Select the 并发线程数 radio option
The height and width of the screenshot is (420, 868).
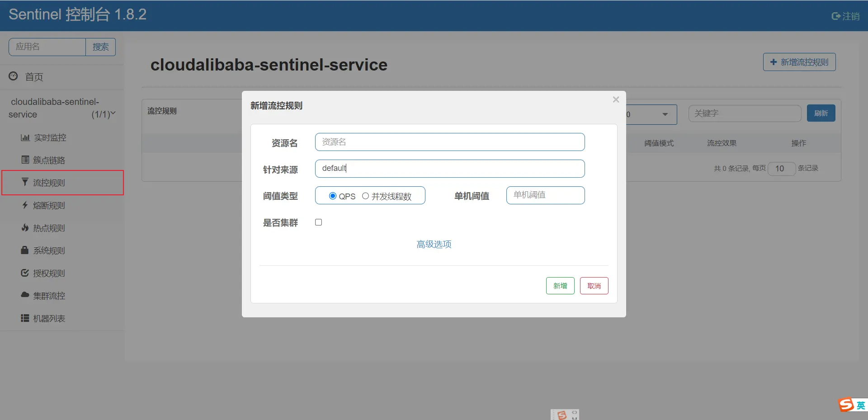365,196
